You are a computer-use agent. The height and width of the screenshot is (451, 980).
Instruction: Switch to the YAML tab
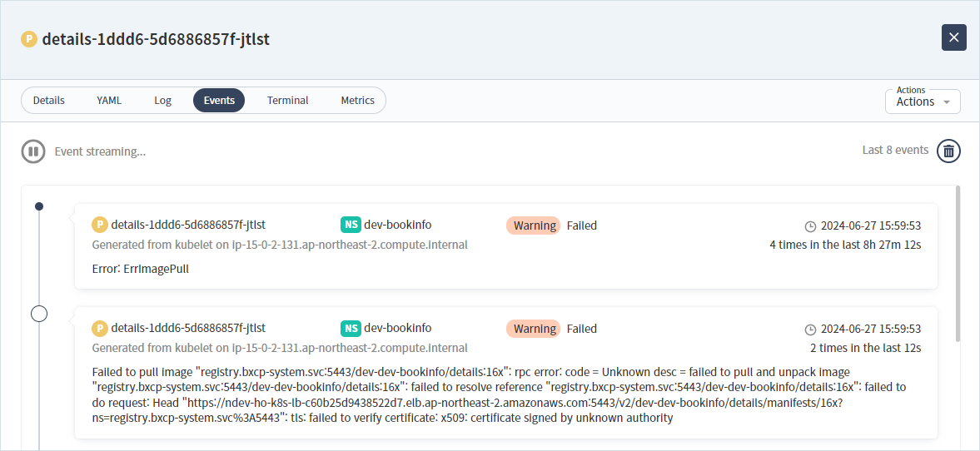click(109, 100)
